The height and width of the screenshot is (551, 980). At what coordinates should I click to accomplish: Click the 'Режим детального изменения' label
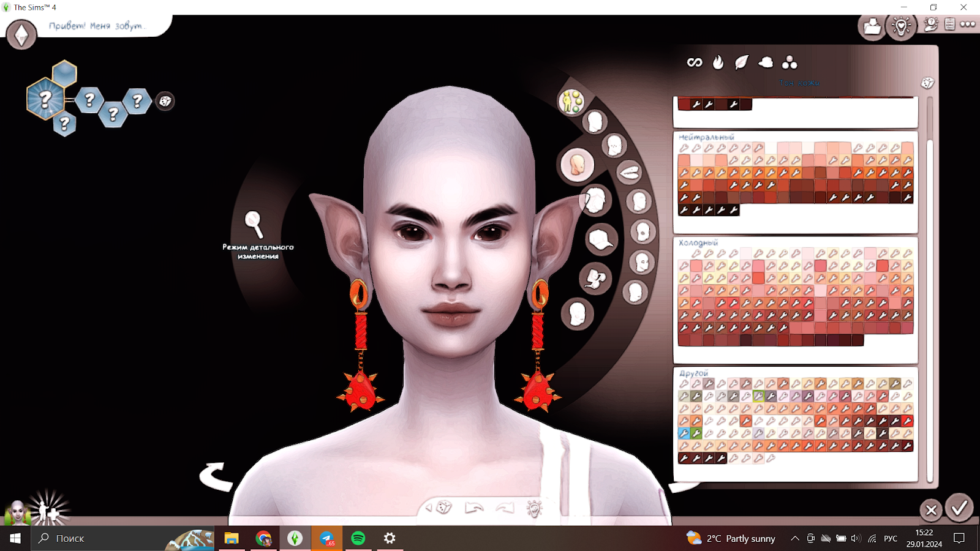click(x=258, y=252)
